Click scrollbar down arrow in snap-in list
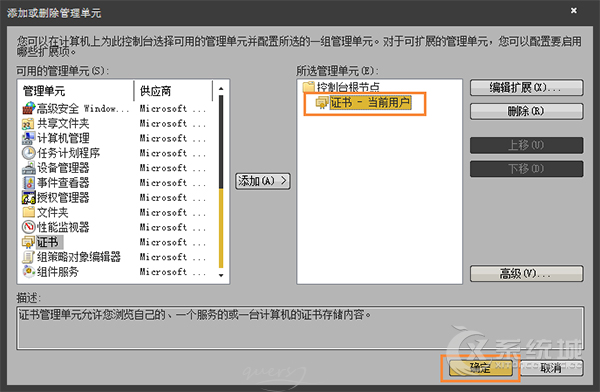Screen dimensions: 600x392 coord(221,275)
